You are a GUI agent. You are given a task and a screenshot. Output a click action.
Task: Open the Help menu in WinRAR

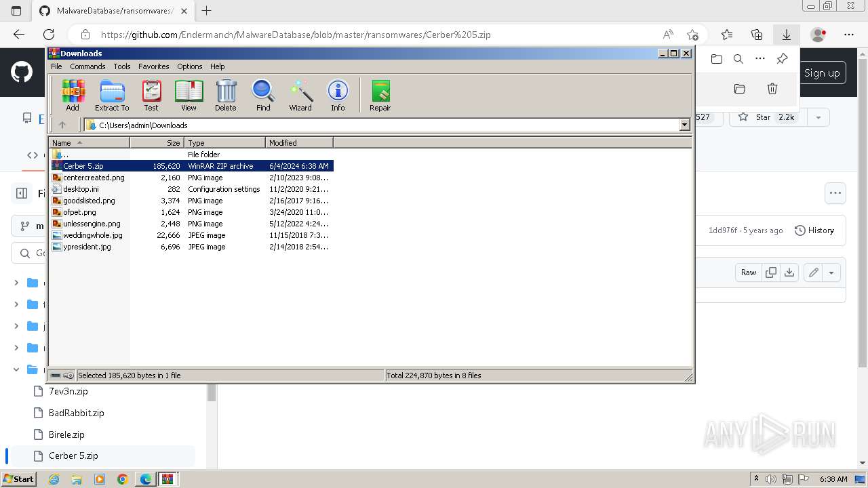point(217,66)
